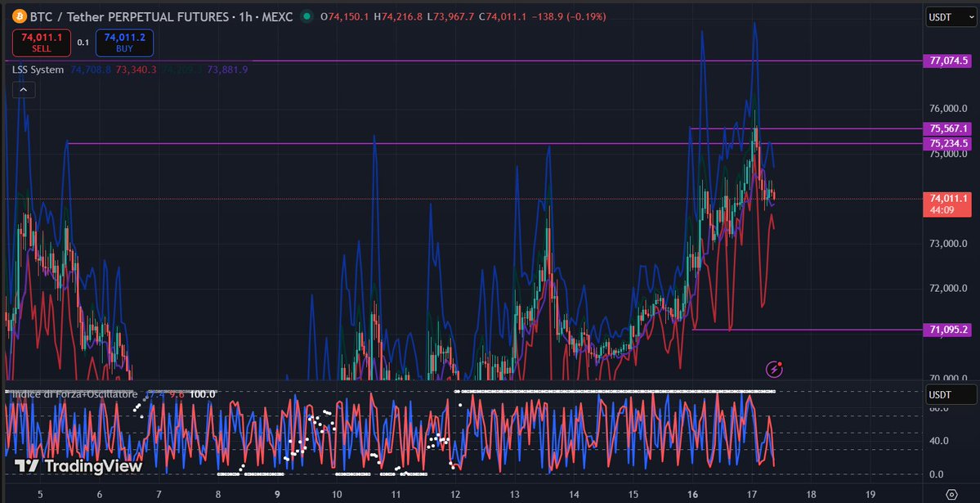Click the 0.0 oscillator axis label
The height and width of the screenshot is (503, 980).
(x=936, y=474)
